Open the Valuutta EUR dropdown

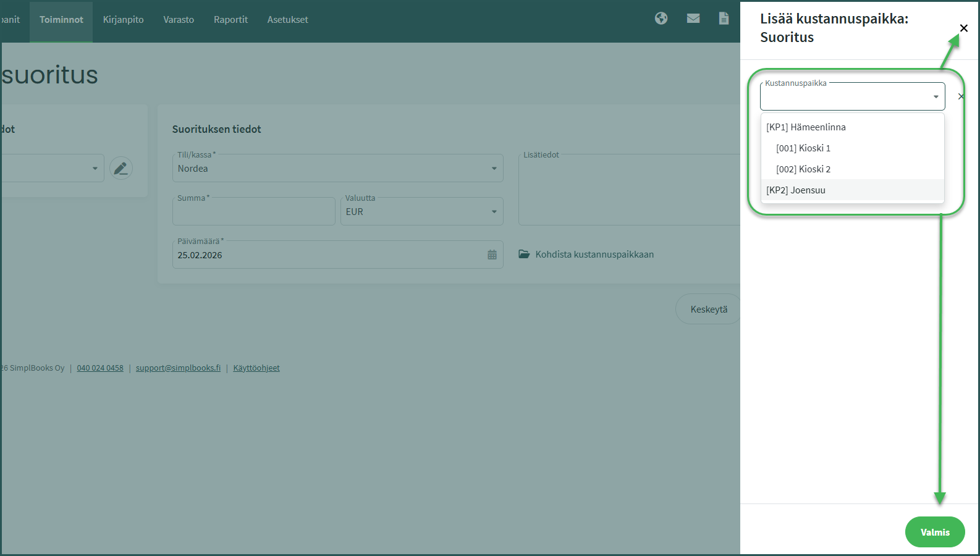(x=494, y=212)
